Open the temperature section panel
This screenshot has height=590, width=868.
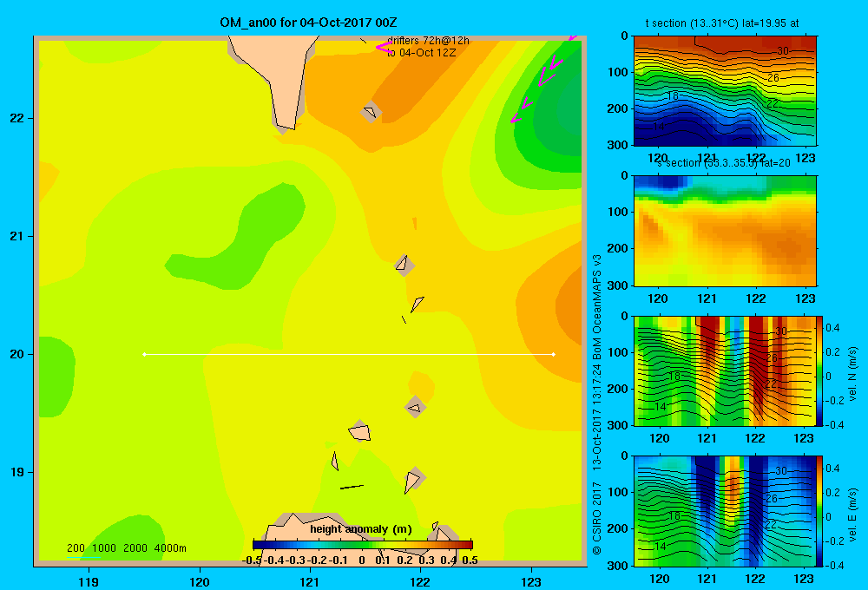(725, 91)
